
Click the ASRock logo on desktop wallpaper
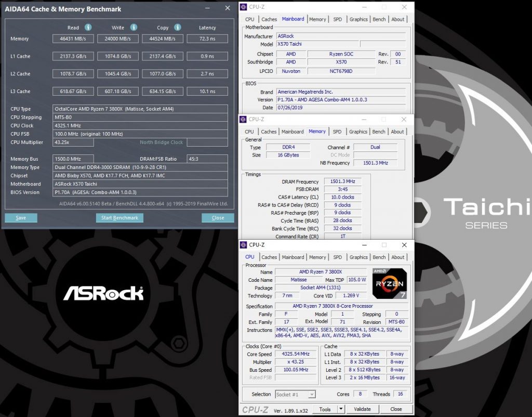(103, 293)
